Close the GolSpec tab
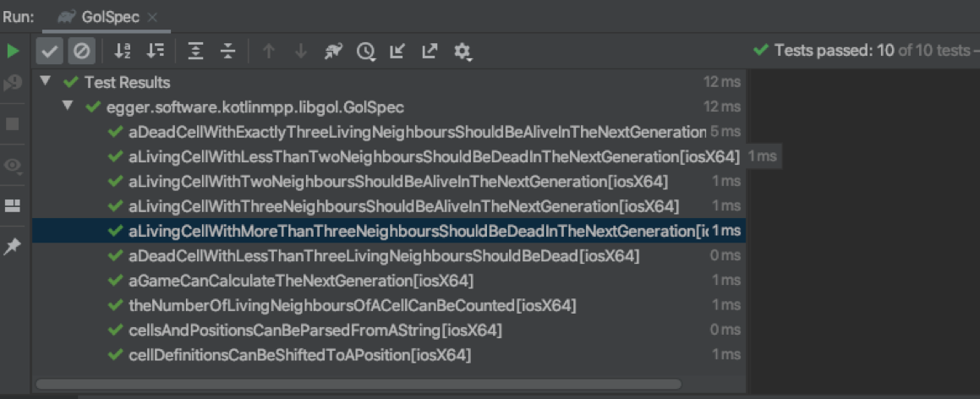Image resolution: width=980 pixels, height=399 pixels. [152, 17]
